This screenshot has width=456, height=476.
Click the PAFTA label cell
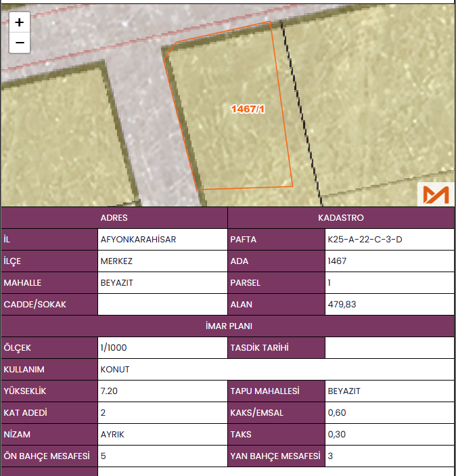click(x=276, y=240)
